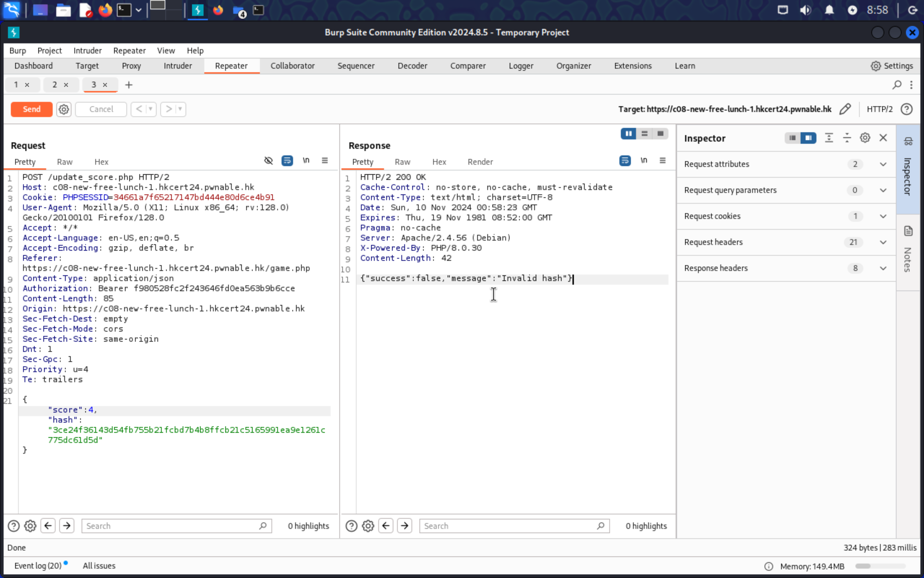The image size is (924, 578).
Task: Click the Repeater request settings gear icon
Action: 64,109
